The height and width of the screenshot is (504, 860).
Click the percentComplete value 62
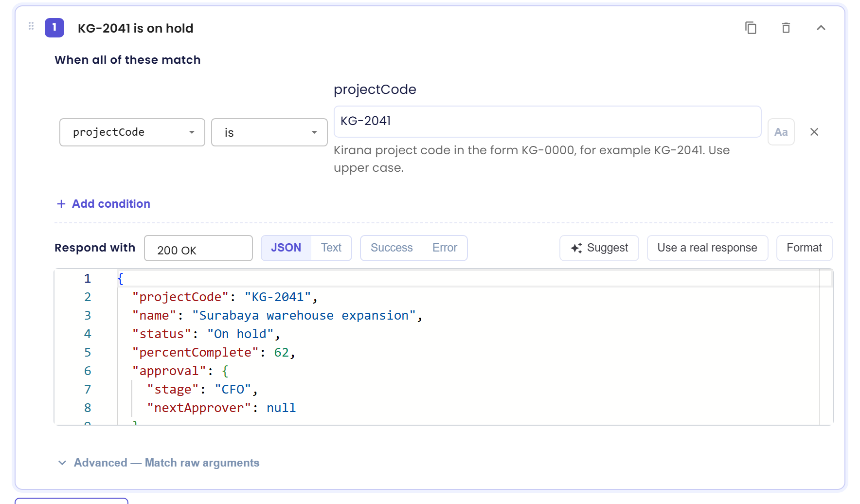[x=282, y=352]
